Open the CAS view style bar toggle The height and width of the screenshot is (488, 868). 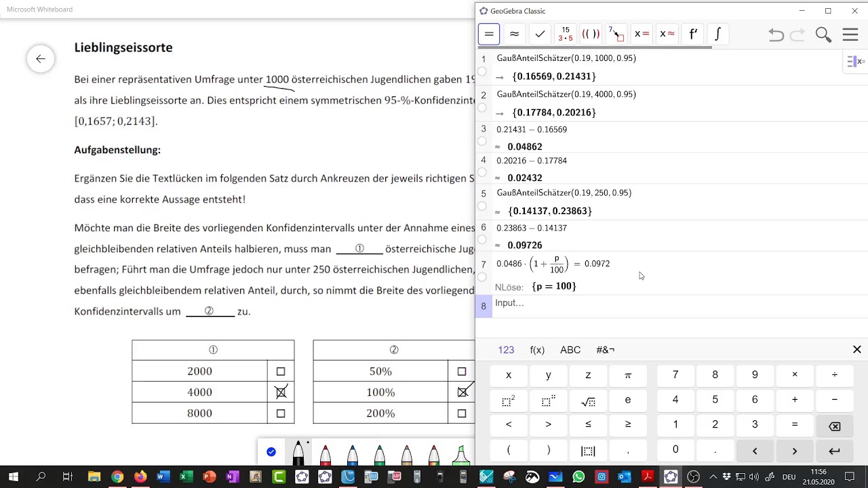[856, 62]
